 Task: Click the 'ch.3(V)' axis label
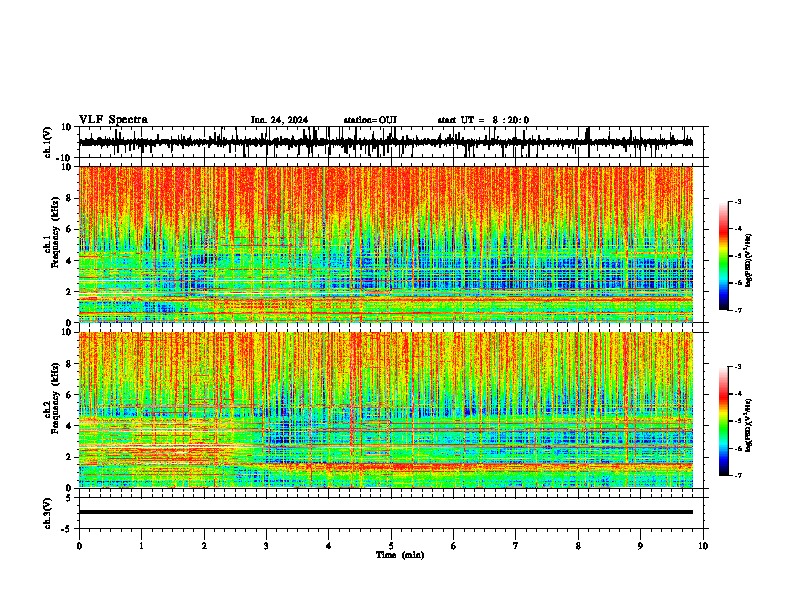point(48,514)
